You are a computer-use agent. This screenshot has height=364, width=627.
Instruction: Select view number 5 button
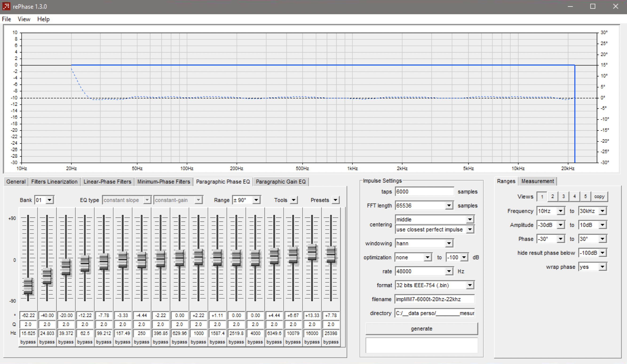(x=585, y=196)
